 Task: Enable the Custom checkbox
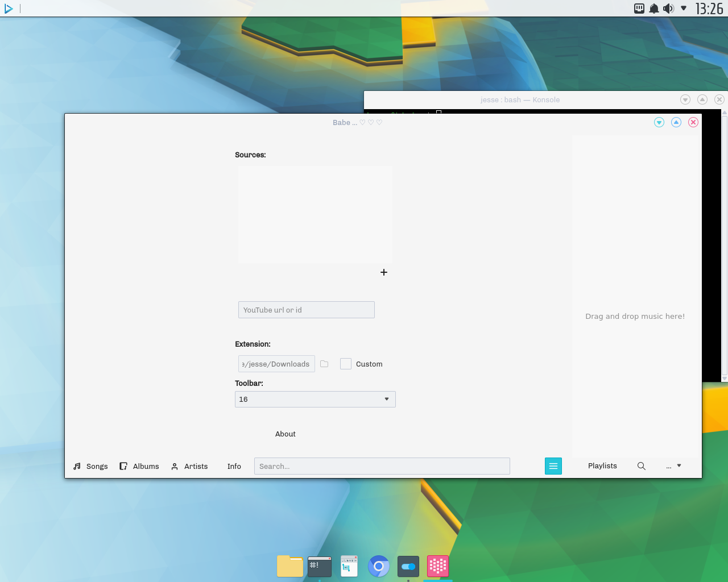pos(346,364)
